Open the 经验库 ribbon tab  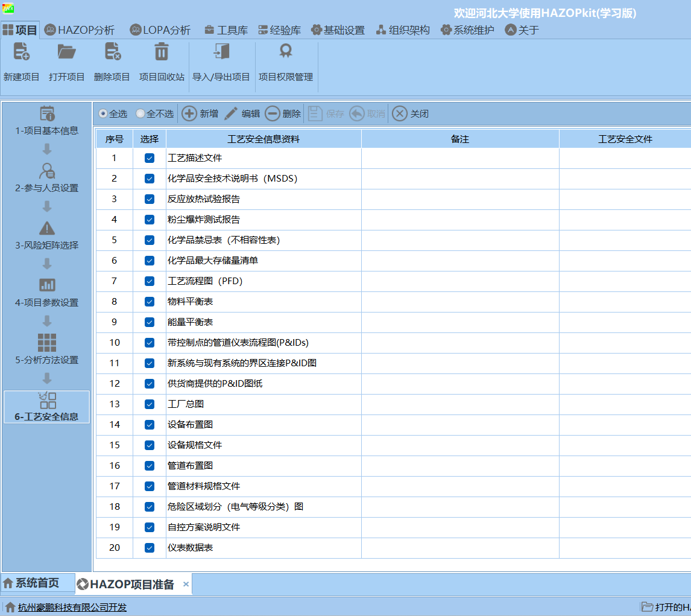click(x=279, y=30)
